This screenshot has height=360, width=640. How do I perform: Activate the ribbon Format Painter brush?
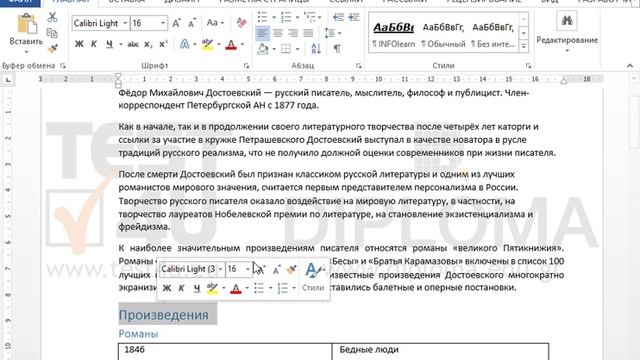52,49
